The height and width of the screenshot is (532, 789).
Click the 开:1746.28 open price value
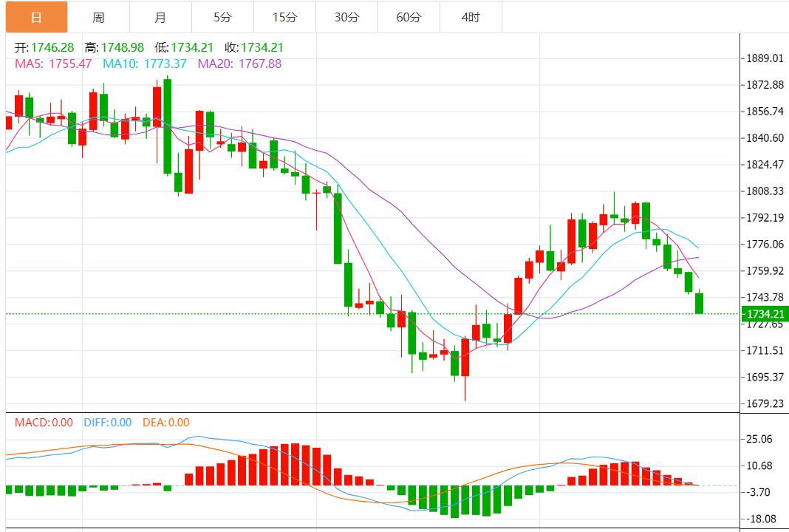point(44,48)
